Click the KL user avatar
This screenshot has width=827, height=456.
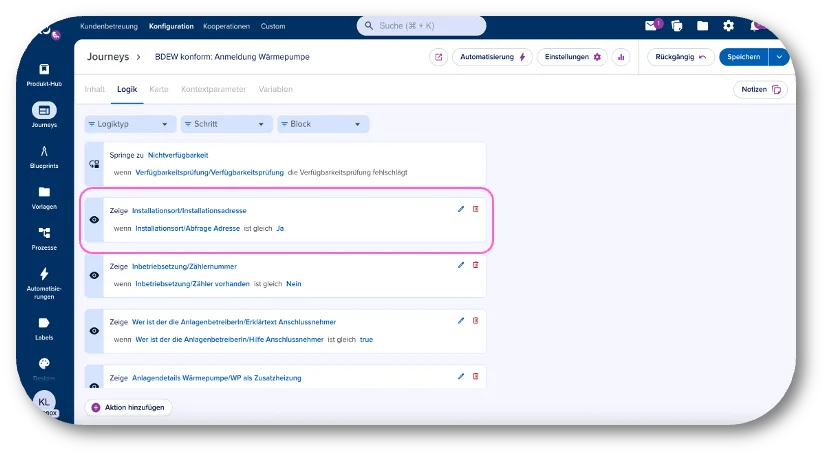(44, 402)
